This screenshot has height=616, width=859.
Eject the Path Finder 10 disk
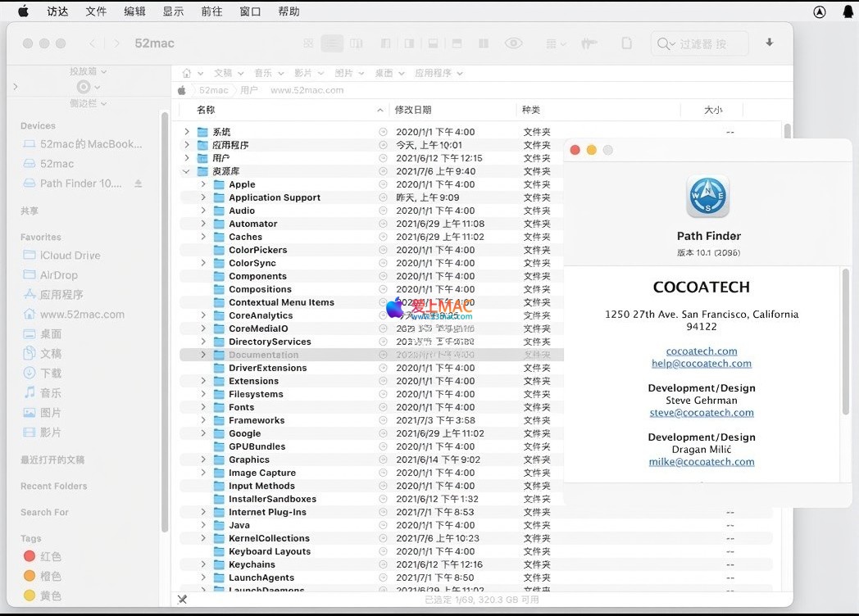139,183
